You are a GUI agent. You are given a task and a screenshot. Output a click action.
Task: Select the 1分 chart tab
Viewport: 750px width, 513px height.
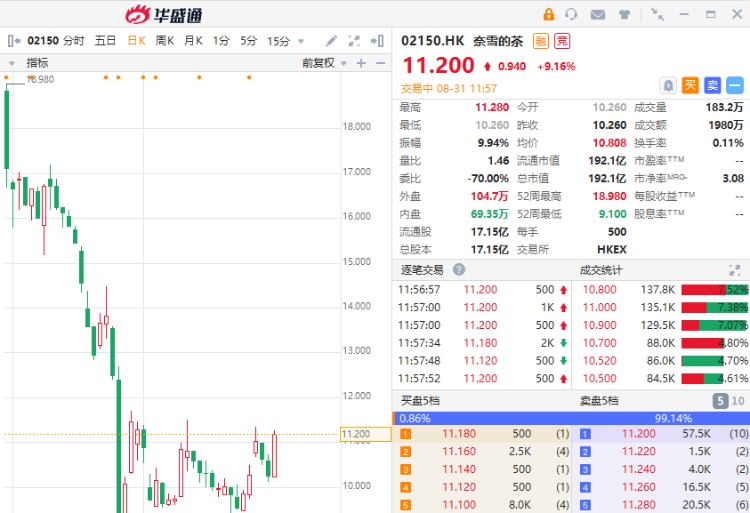click(221, 41)
